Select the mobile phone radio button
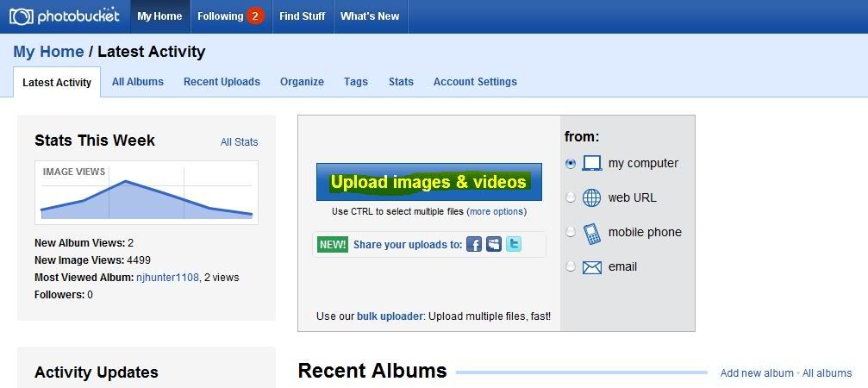868x388 pixels. coord(571,233)
